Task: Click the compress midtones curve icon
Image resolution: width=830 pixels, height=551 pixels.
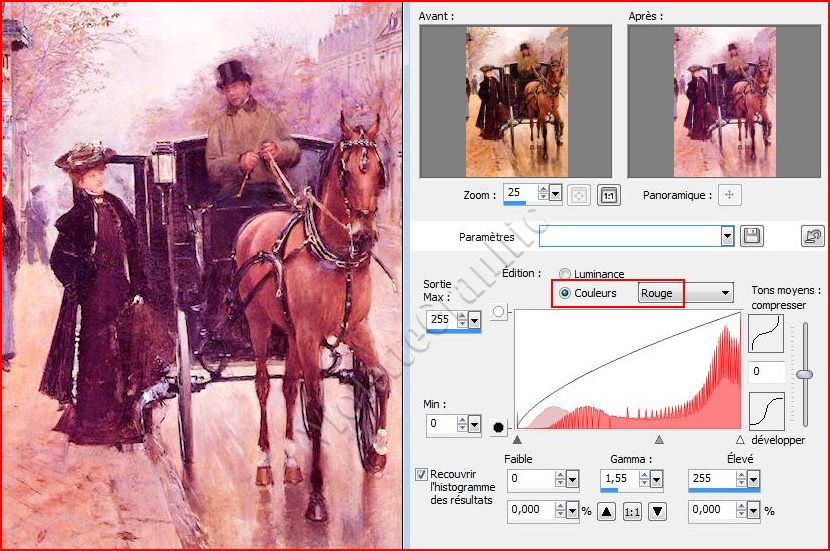Action: coord(765,334)
